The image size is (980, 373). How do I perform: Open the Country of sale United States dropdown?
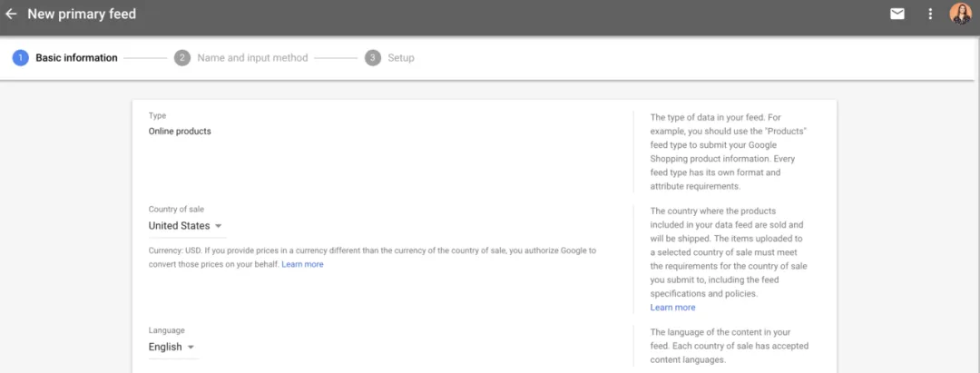(x=186, y=226)
